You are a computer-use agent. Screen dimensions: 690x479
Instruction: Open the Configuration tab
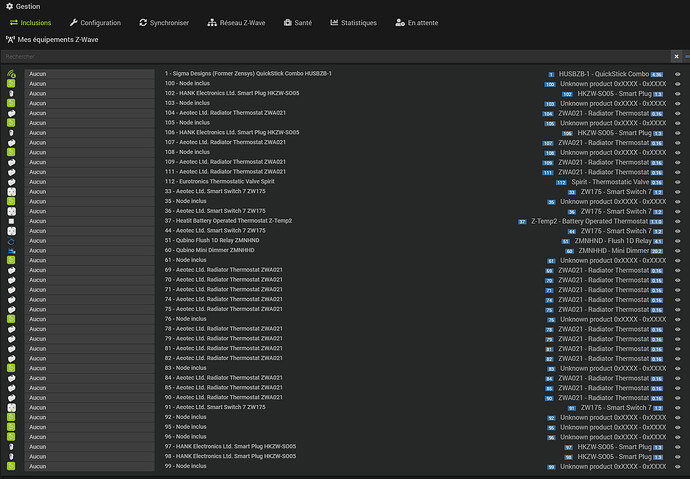click(95, 22)
